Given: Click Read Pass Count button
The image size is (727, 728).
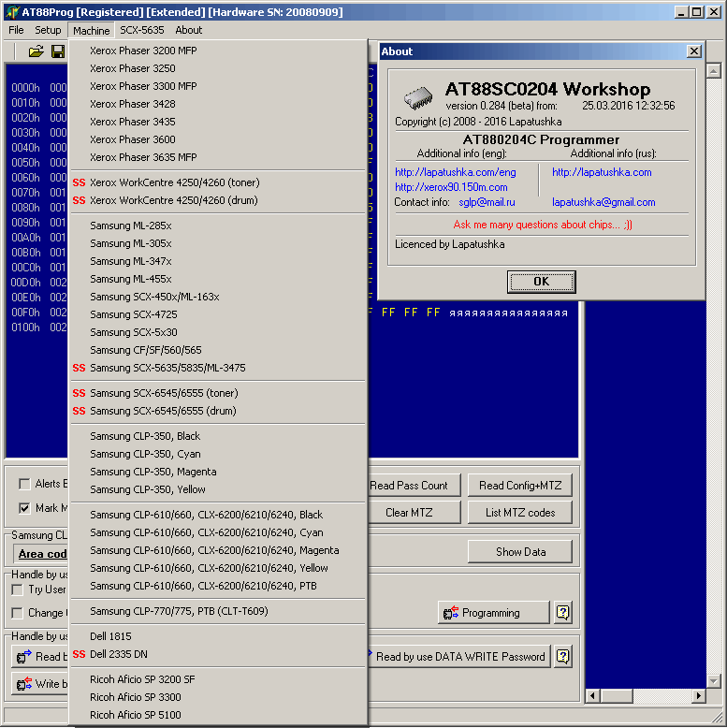Looking at the screenshot, I should point(414,486).
